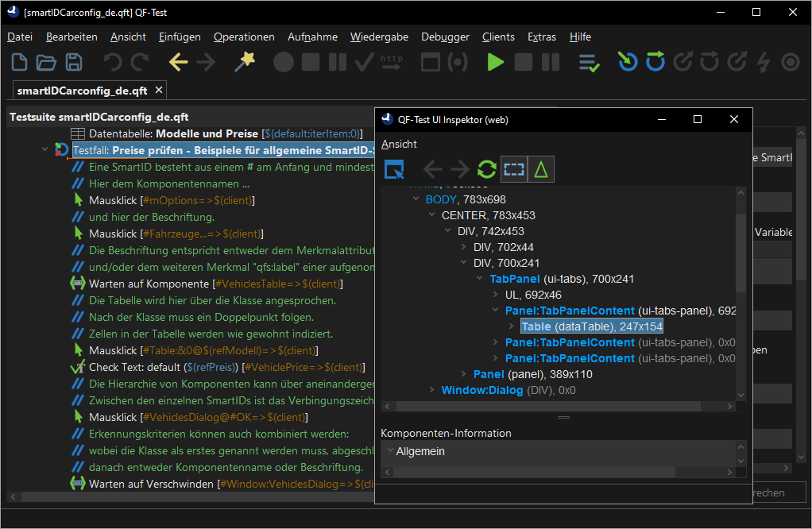This screenshot has height=529, width=812.
Task: Go forward in UI Inspektor history
Action: pos(460,169)
